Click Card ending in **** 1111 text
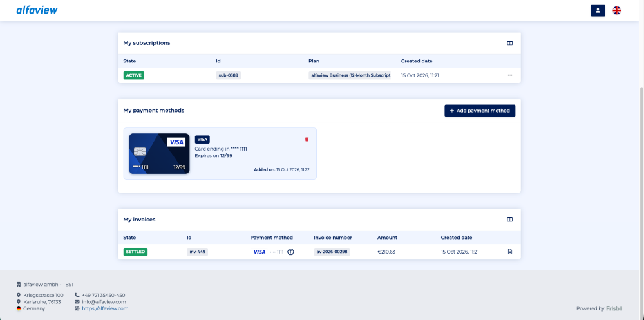 tap(221, 149)
